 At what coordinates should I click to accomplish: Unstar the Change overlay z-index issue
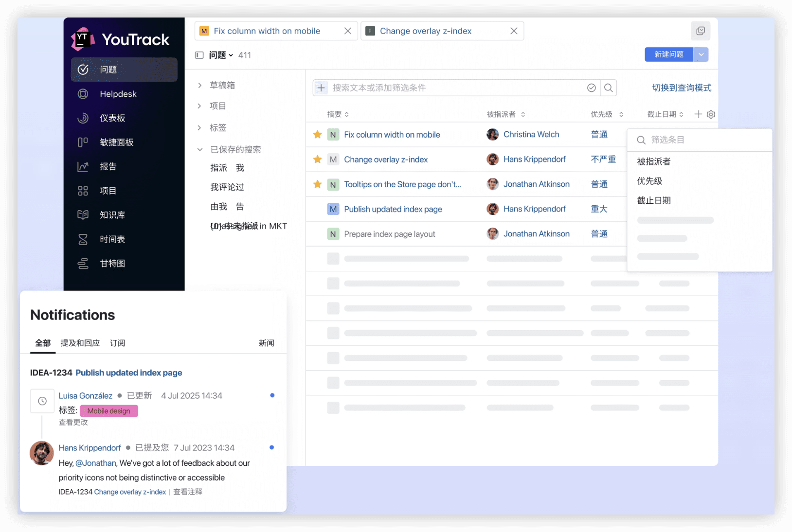click(317, 159)
